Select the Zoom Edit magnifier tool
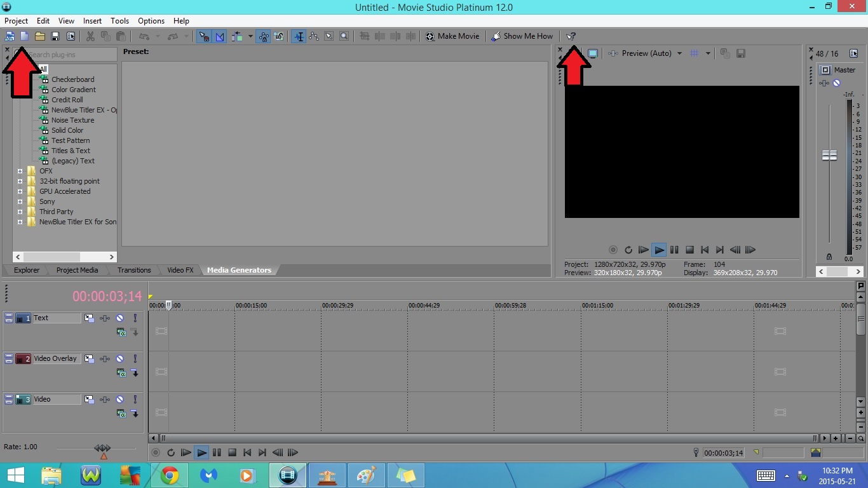Image resolution: width=868 pixels, height=488 pixels. pos(344,36)
